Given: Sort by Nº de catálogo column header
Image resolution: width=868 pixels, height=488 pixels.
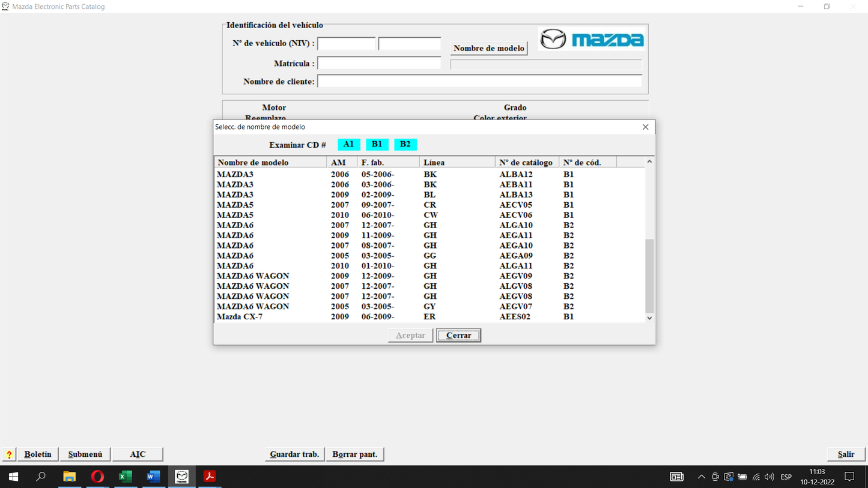Looking at the screenshot, I should click(527, 162).
